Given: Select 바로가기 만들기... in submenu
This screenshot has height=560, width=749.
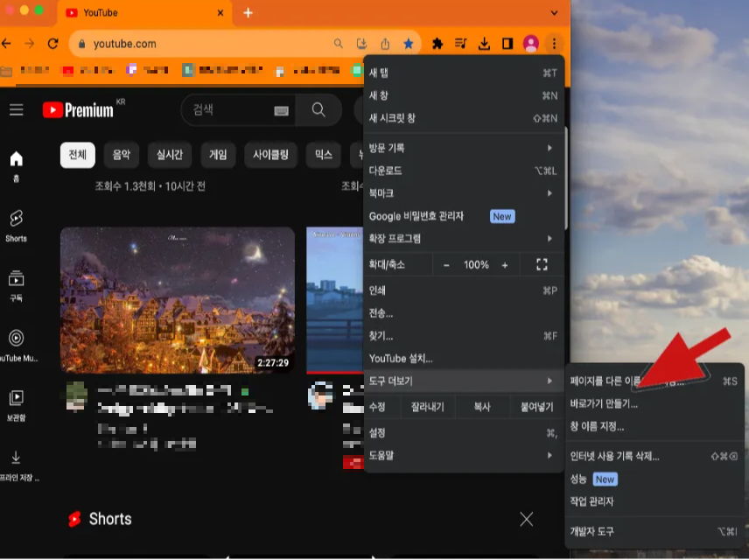Looking at the screenshot, I should [654, 403].
